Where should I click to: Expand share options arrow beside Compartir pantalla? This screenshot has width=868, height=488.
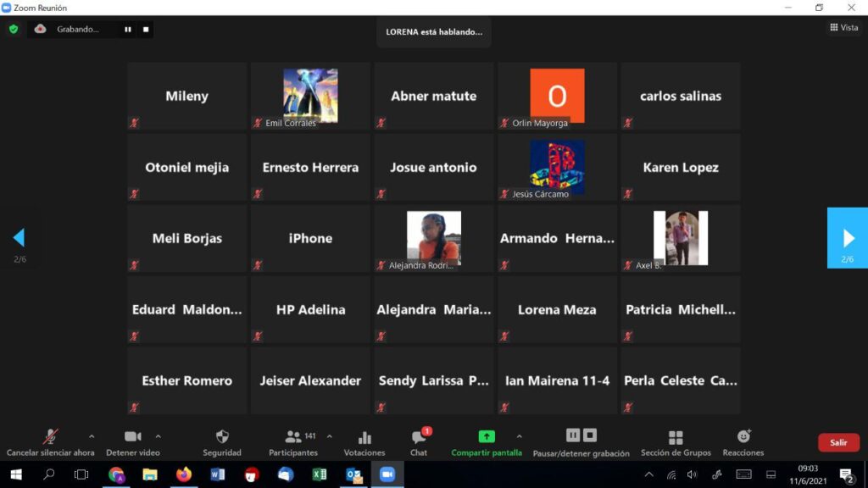pos(519,436)
